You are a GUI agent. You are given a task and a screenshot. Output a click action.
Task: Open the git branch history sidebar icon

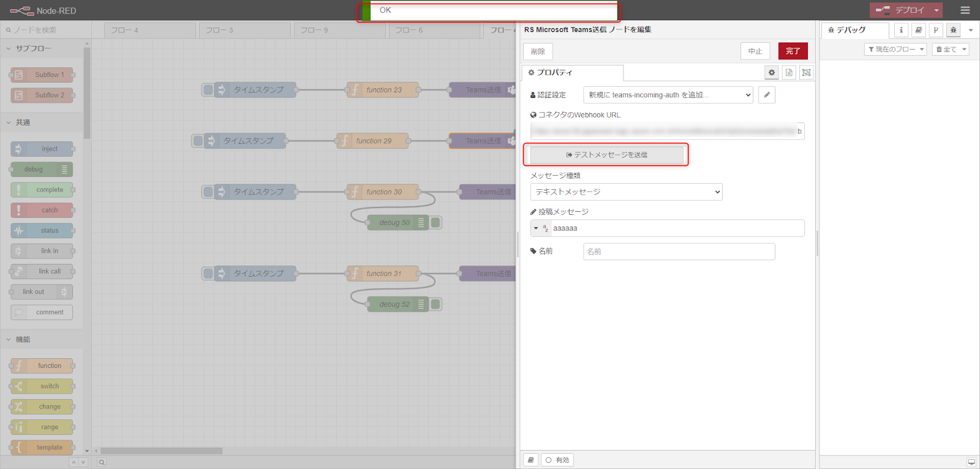click(x=936, y=30)
